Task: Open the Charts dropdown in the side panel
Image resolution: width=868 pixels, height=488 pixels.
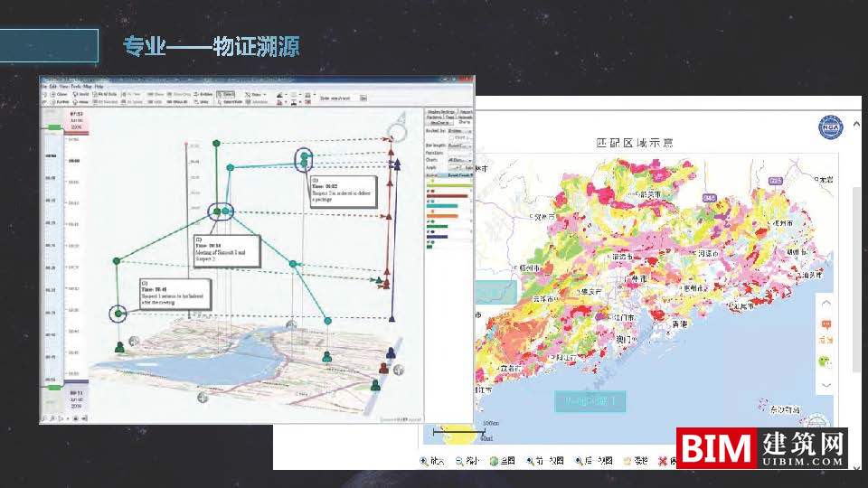Action: point(459,160)
